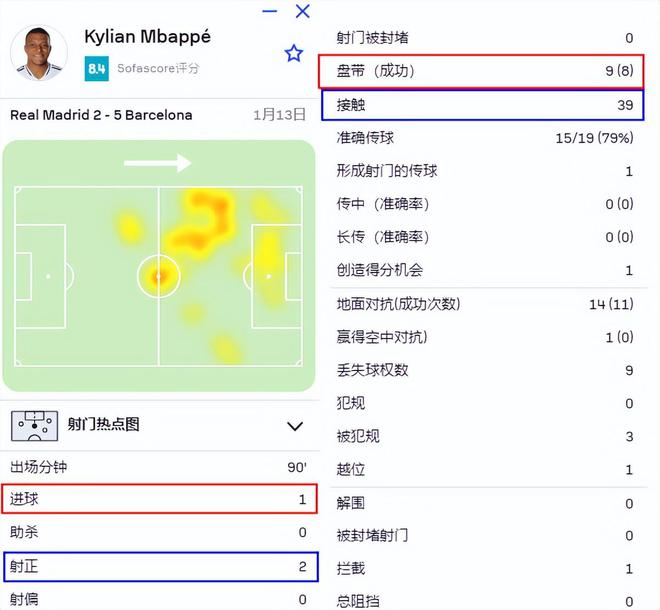Screen dimensions: 660x610
Task: Click the 8.4 Sofascore rating badge
Action: [x=97, y=69]
